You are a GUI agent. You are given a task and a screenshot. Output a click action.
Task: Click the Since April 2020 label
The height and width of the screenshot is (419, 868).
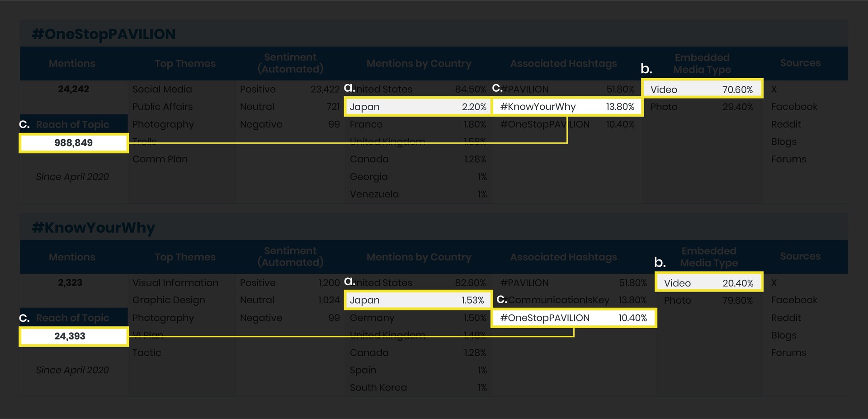[73, 177]
